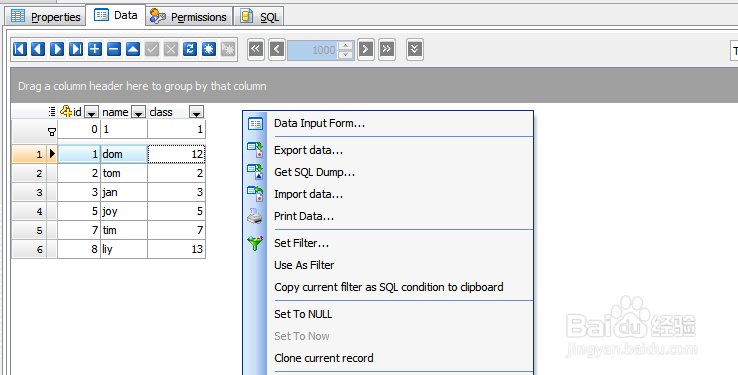Open the id column filter dropdown
The width and height of the screenshot is (738, 375).
click(x=91, y=112)
